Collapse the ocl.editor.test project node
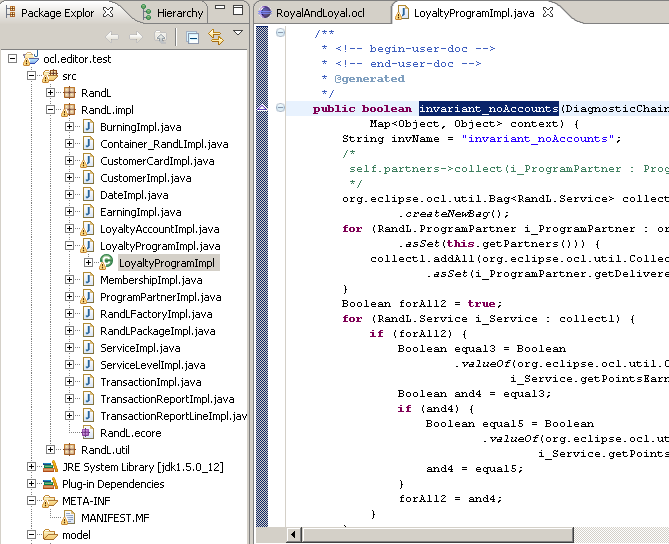This screenshot has width=669, height=544. coord(13,58)
